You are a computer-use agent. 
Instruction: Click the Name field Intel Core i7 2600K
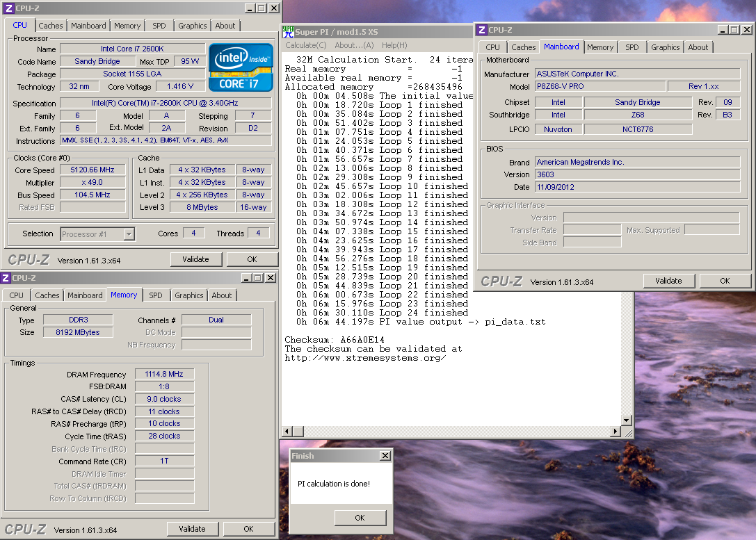pos(132,49)
